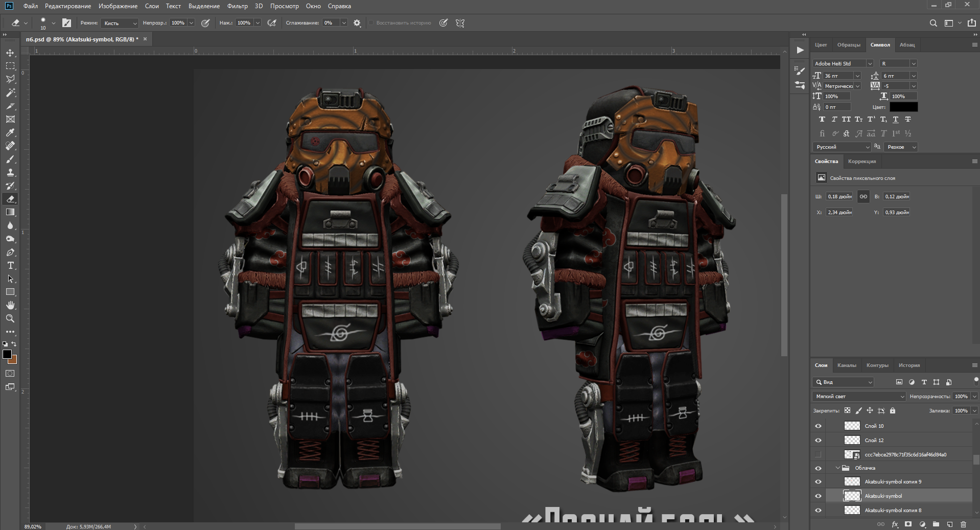Click the X position field
This screenshot has height=530, width=980.
(x=839, y=212)
